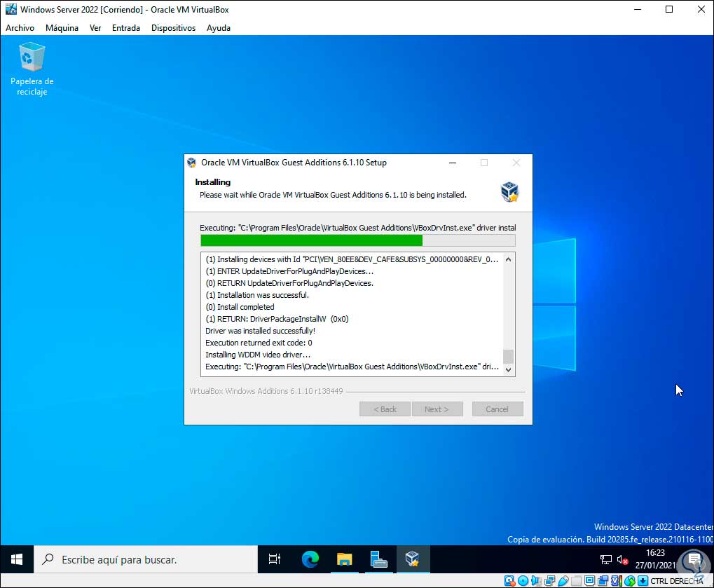Click the display status bar icon
This screenshot has height=588, width=714.
coord(590,581)
